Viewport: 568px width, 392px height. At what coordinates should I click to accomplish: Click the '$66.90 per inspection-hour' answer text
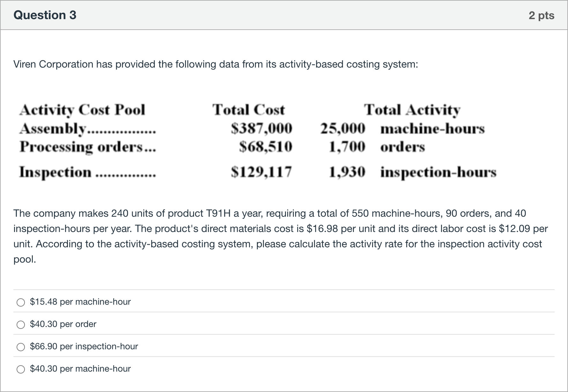point(84,346)
